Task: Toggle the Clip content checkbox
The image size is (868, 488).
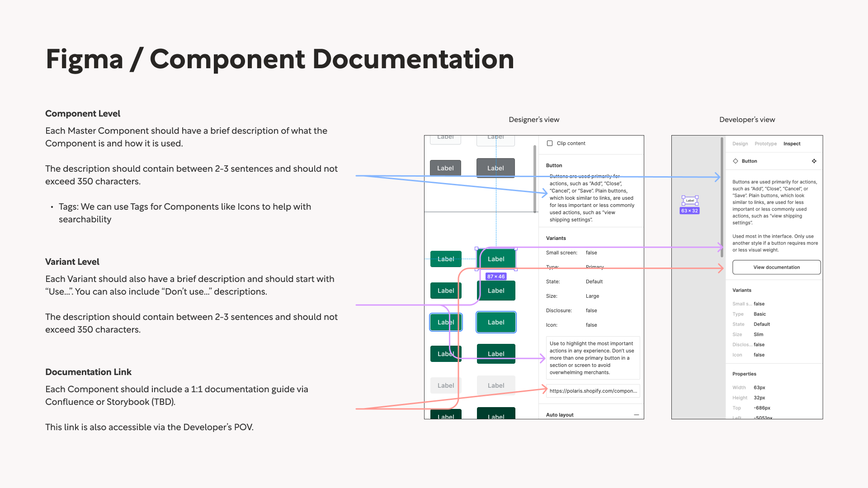Action: pos(550,143)
